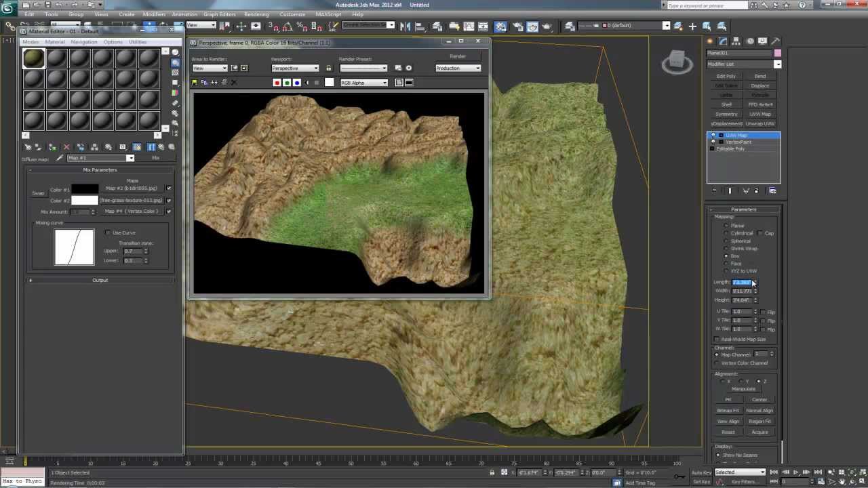Viewport: 868px width, 488px height.
Task: Click the black Color #1 swatch
Action: click(x=85, y=188)
